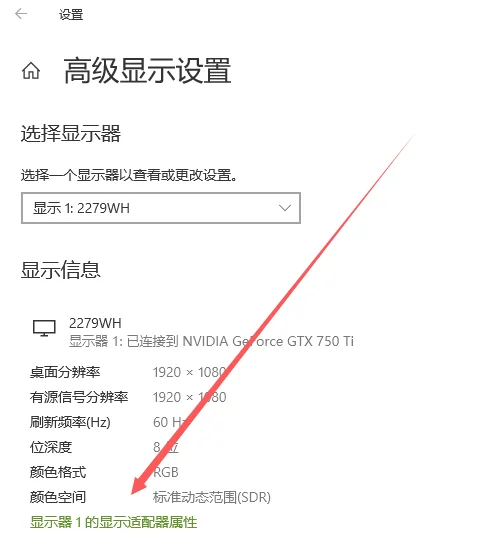477x540 pixels.
Task: Click the 设置 window title text
Action: point(71,15)
